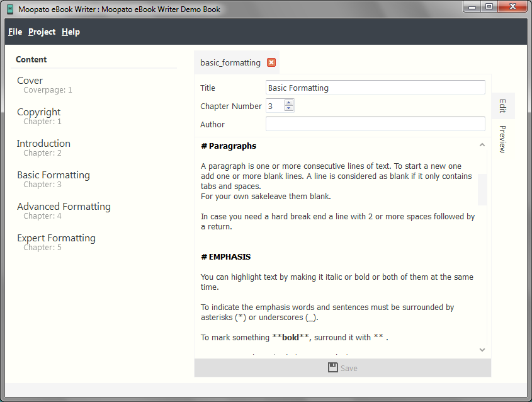The width and height of the screenshot is (532, 402).
Task: Increase the Chapter Number value
Action: pyautogui.click(x=289, y=103)
